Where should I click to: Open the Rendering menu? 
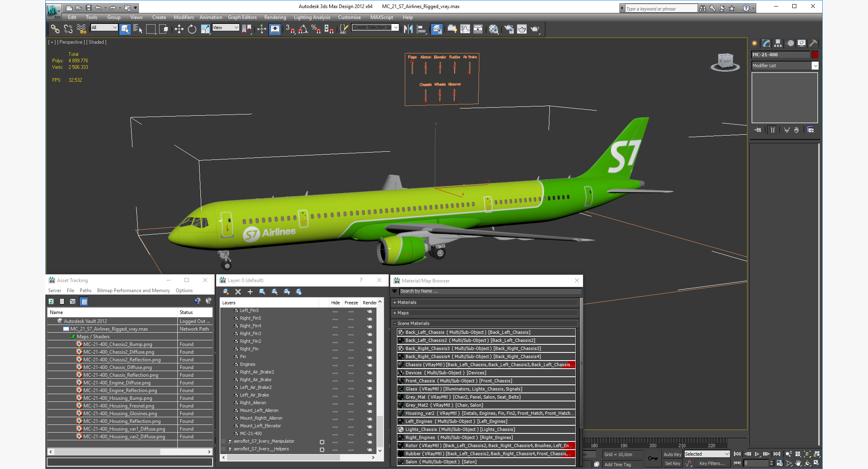click(x=275, y=17)
